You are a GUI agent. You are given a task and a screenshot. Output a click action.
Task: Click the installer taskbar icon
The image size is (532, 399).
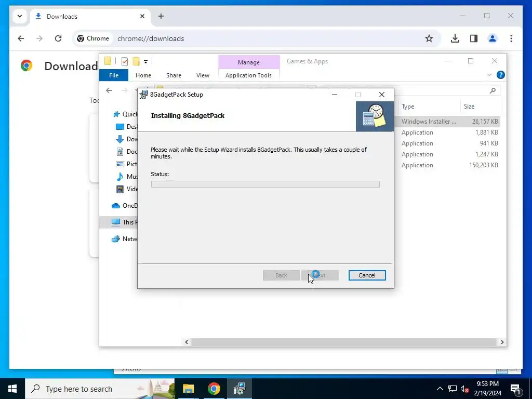click(240, 389)
